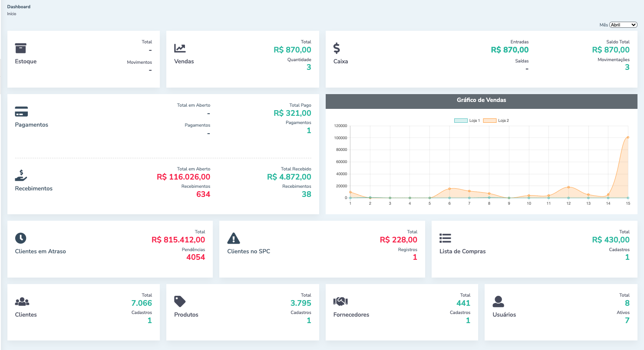Click the Lista de Compras list icon

click(x=446, y=238)
